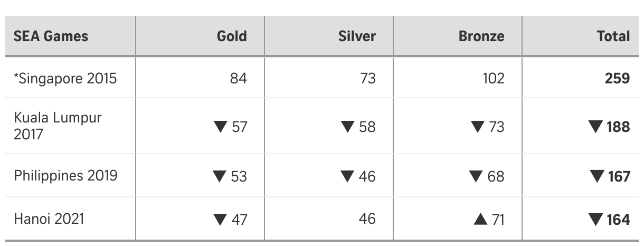Click the down arrow beside Gold 57
This screenshot has width=644, height=247.
pyautogui.click(x=220, y=127)
